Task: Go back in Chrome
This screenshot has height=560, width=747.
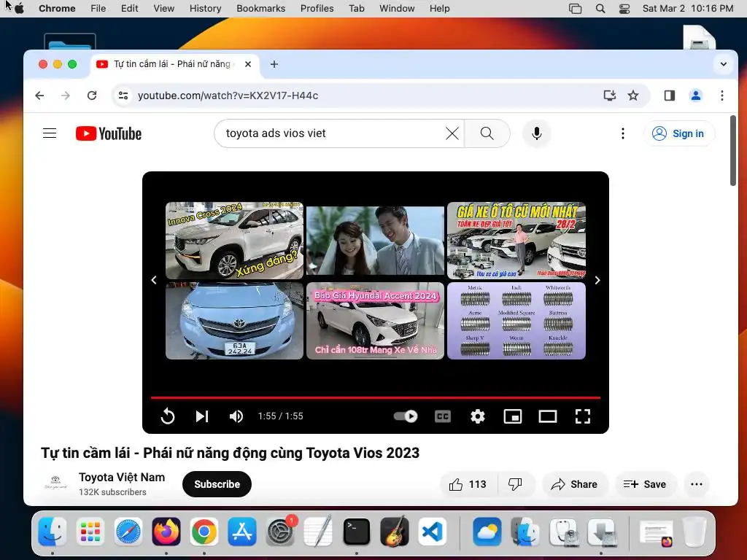Action: pos(39,96)
